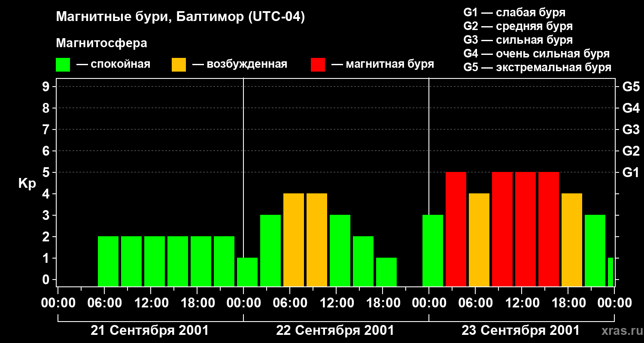Click the '06:00' tick label for 22 Сентября

point(290,303)
